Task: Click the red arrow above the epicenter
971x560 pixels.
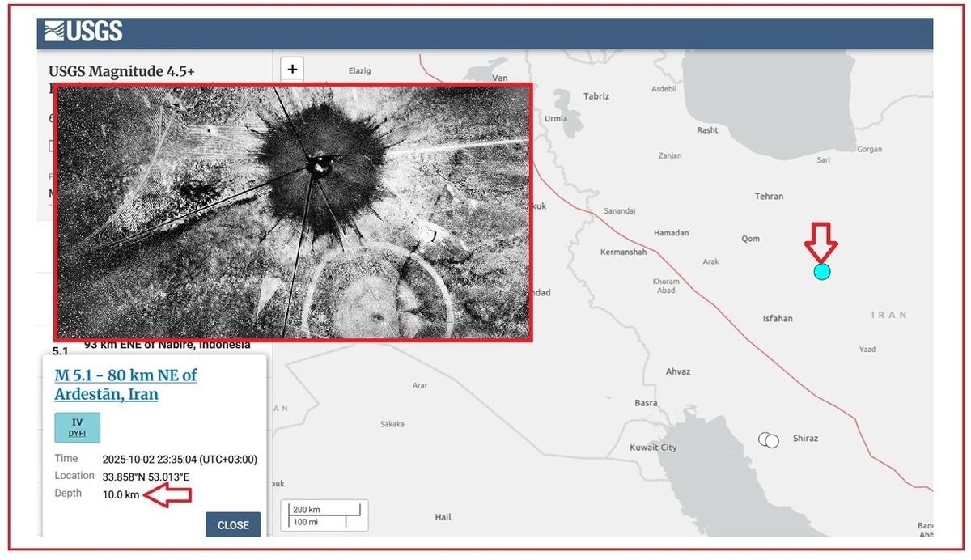Action: click(x=820, y=241)
